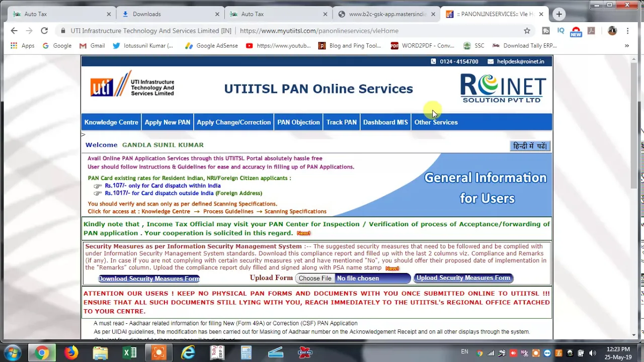Open the Chrome profile avatar
The width and height of the screenshot is (644, 362).
(x=612, y=31)
